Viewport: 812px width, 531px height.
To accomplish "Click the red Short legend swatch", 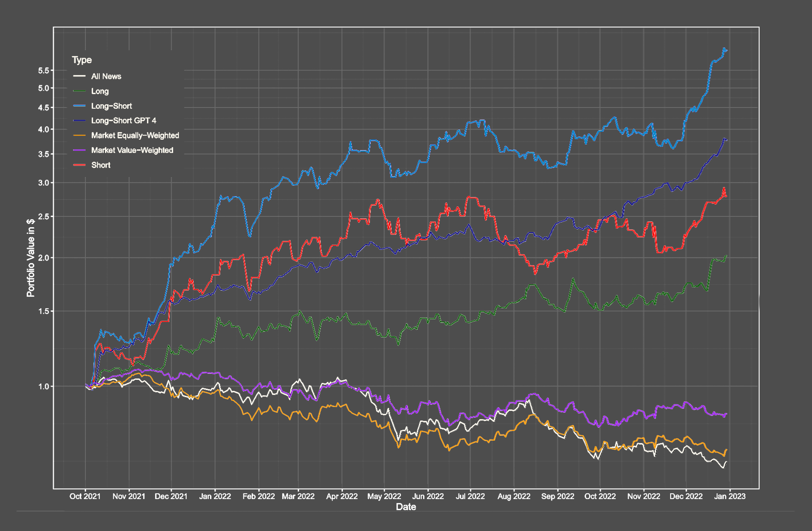I will (79, 165).
